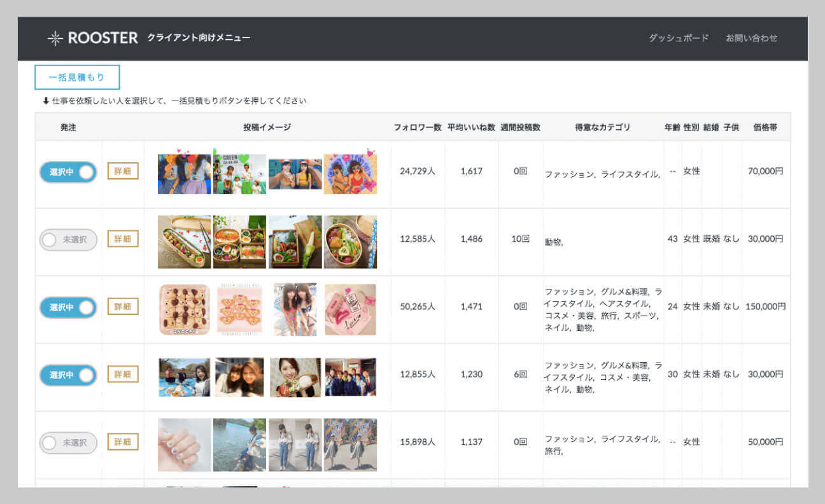Viewport: 825px width, 504px height.
Task: Deselect the 50,265-follower influencer's toggle
Action: [67, 307]
